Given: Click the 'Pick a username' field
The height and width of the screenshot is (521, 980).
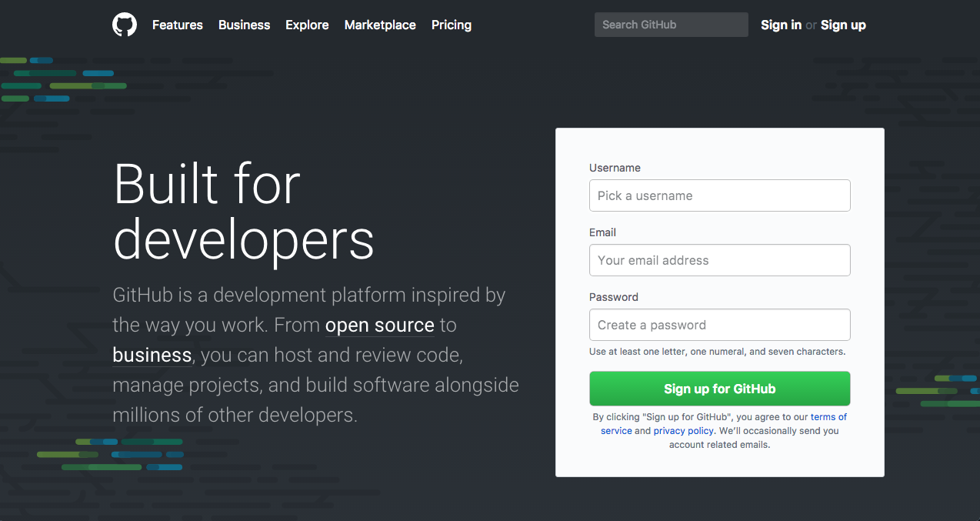Looking at the screenshot, I should coord(719,195).
